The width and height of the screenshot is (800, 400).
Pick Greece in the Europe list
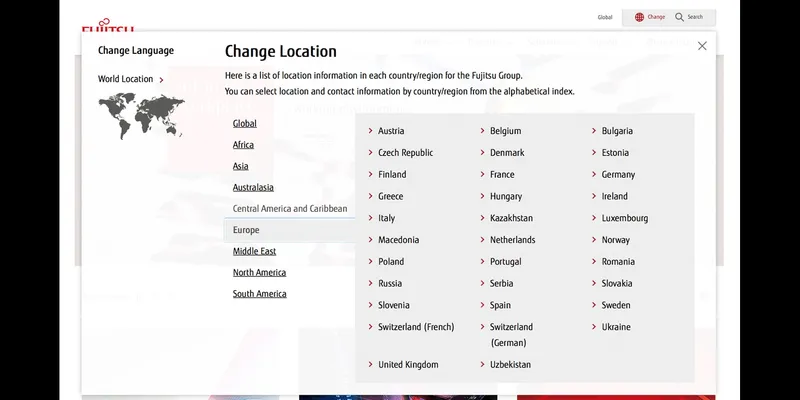(390, 196)
